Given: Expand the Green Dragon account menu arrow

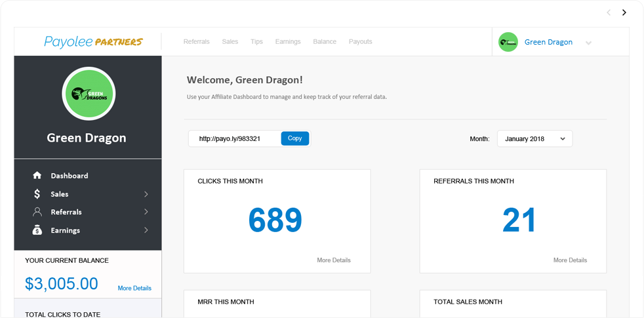Looking at the screenshot, I should [588, 43].
